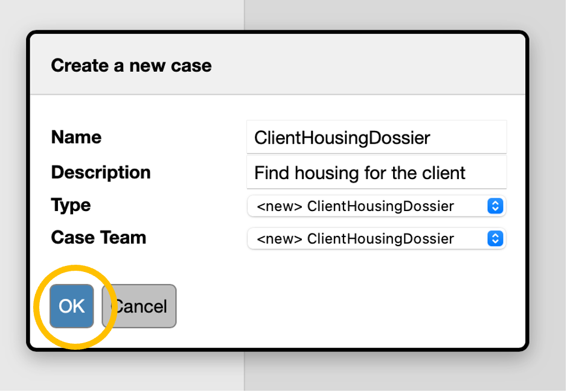567x392 pixels.
Task: Click the Description field label
Action: (101, 172)
